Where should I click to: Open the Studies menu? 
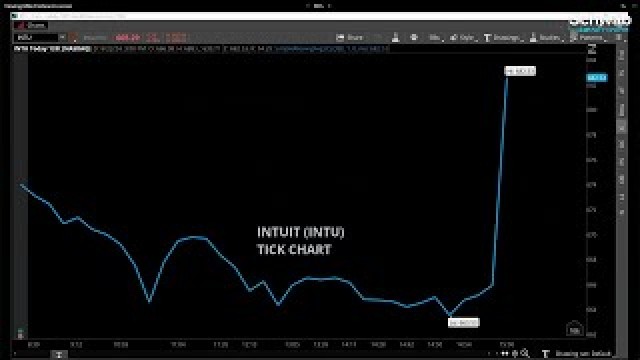(x=547, y=38)
